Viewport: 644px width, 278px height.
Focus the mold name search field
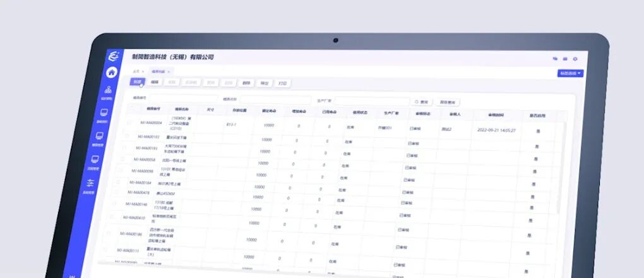(x=275, y=100)
